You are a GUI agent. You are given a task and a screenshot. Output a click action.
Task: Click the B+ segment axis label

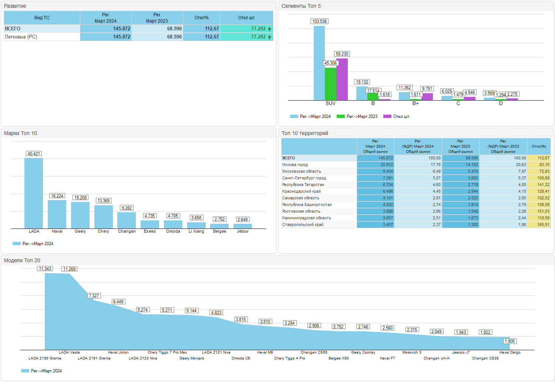[x=416, y=104]
